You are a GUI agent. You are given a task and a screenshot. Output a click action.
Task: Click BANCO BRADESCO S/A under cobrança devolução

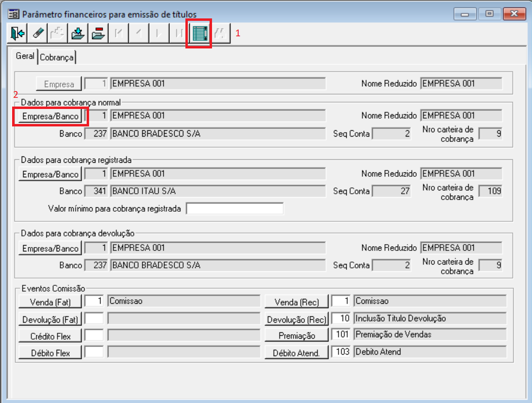tap(156, 265)
